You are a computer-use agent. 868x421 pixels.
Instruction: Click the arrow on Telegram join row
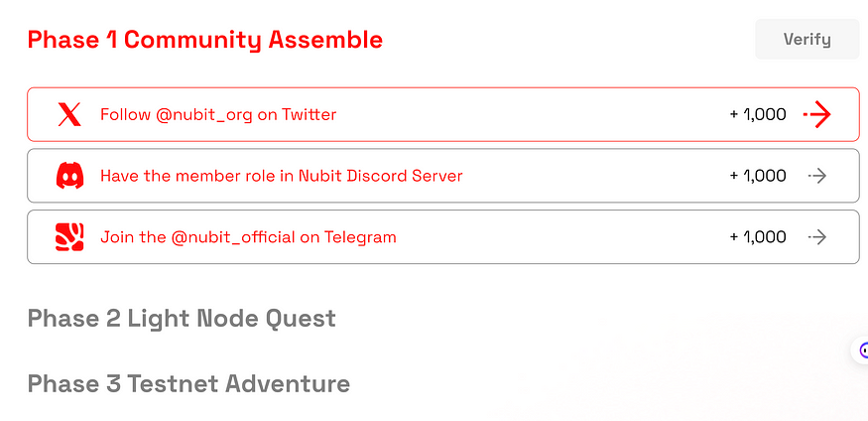tap(817, 237)
